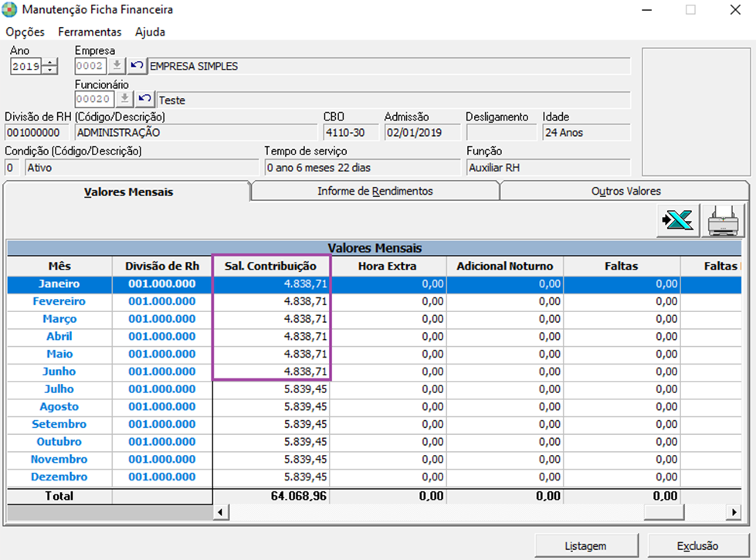
Task: Click the Tempo de serviço field
Action: click(363, 168)
